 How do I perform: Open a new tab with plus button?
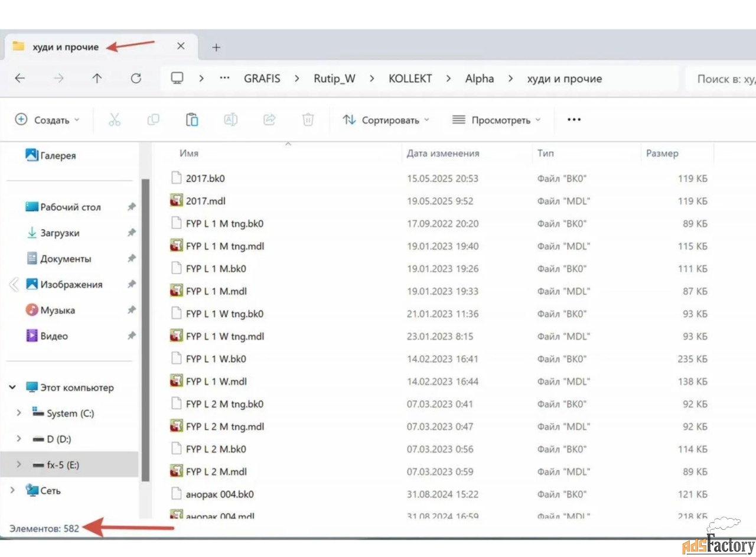coord(216,47)
